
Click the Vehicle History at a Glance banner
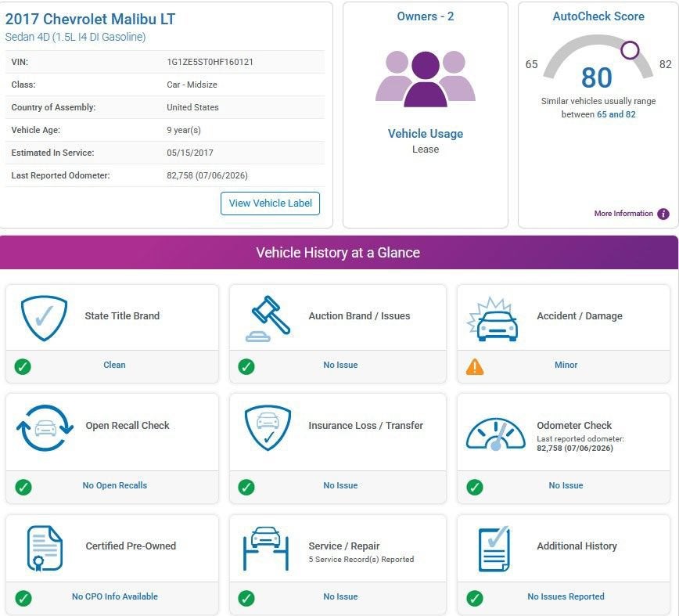coord(339,252)
